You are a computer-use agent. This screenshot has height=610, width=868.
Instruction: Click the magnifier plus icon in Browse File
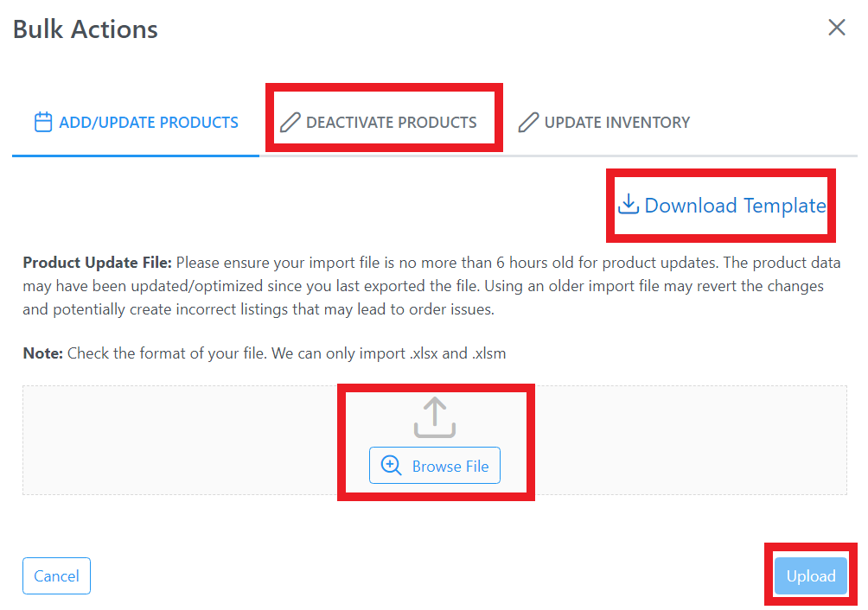(x=392, y=465)
